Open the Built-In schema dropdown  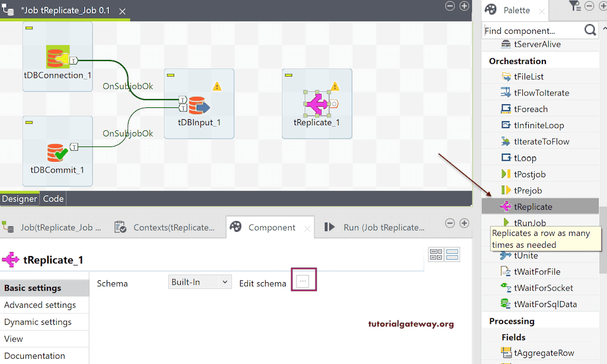click(199, 282)
